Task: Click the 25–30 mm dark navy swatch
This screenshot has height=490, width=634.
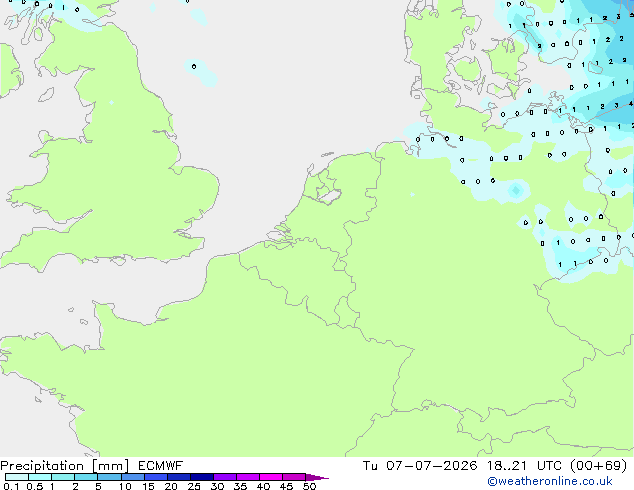Action: coord(202,477)
